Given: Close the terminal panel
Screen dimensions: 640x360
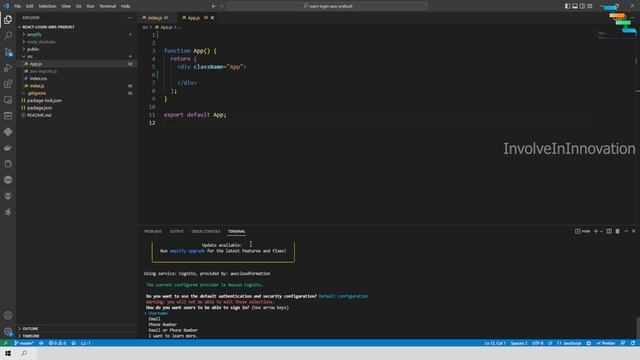Looking at the screenshot, I should click(634, 231).
